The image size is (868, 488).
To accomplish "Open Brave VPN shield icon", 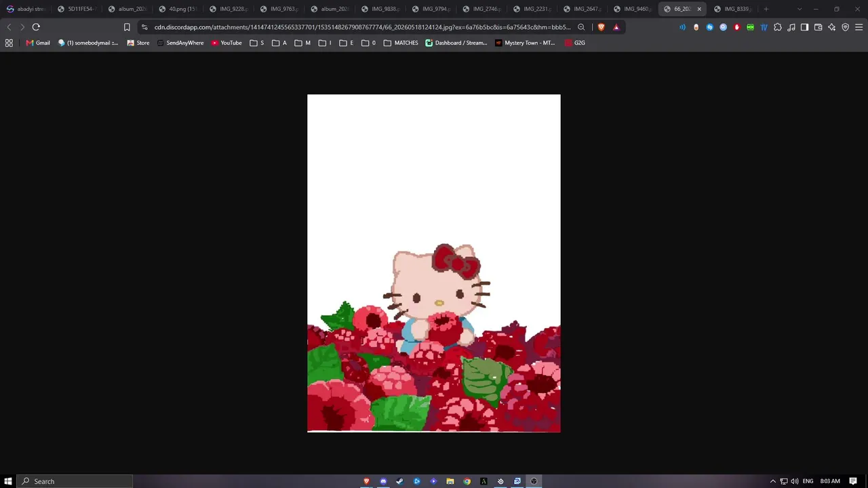I will [x=846, y=27].
